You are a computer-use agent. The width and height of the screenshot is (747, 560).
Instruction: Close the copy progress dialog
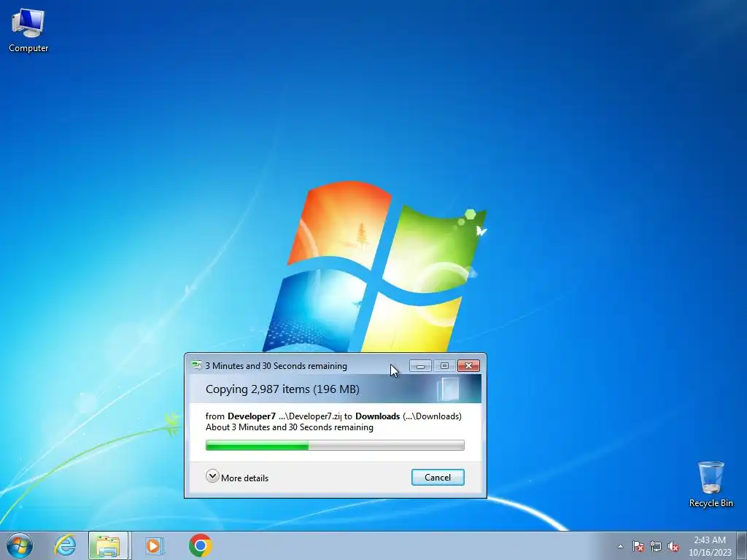(468, 366)
